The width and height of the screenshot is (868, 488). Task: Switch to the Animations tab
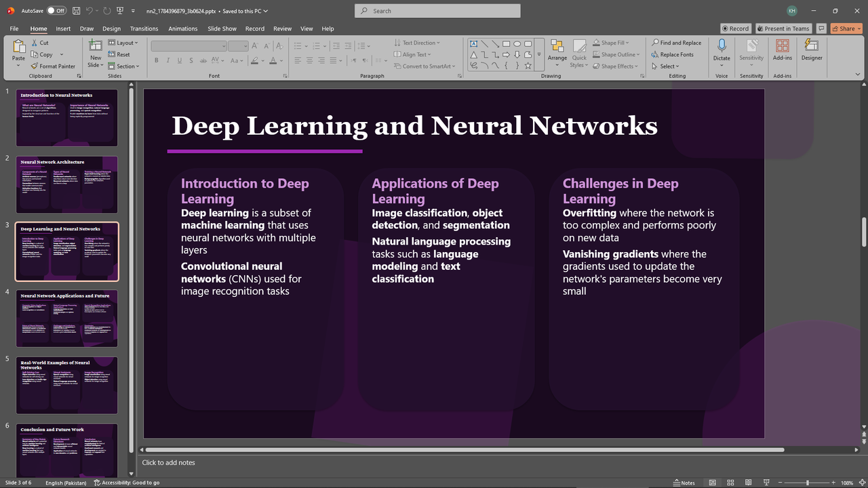183,28
